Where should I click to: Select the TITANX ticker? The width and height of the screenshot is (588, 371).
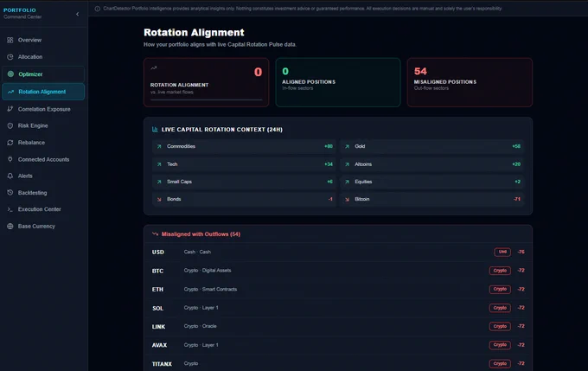tap(162, 364)
